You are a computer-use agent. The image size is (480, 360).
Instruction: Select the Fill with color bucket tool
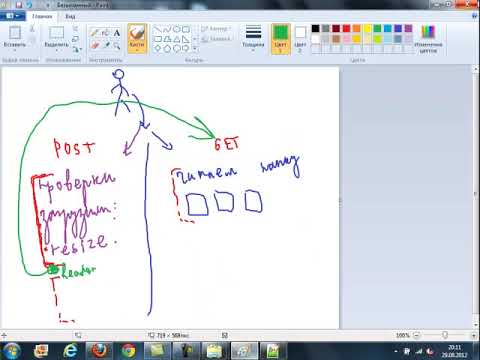pyautogui.click(x=106, y=33)
